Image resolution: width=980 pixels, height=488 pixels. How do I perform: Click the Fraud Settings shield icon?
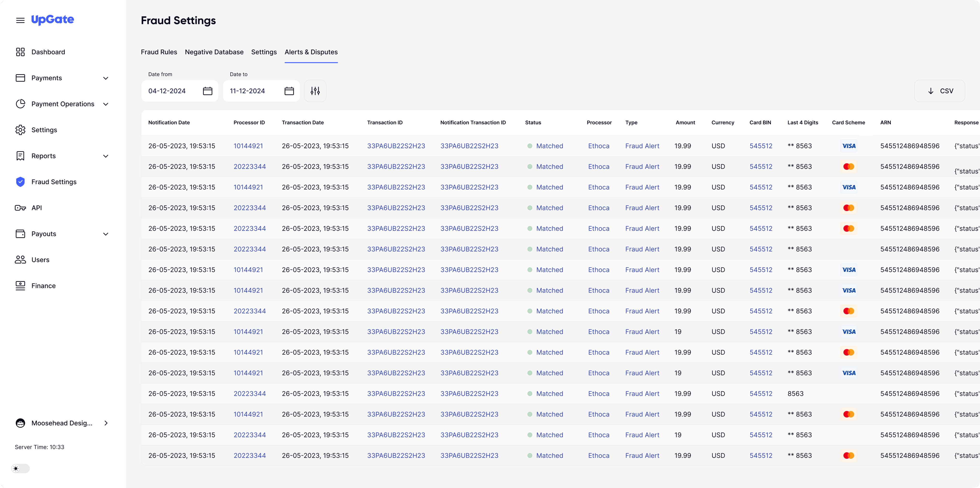pos(20,182)
